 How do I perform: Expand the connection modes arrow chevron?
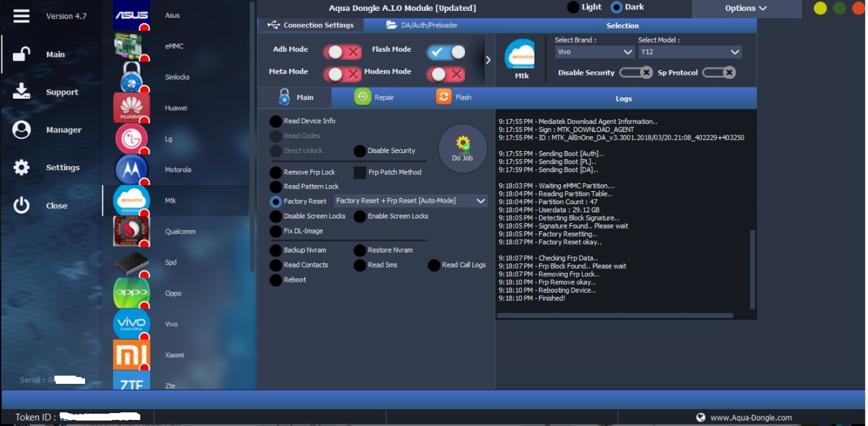[x=488, y=60]
